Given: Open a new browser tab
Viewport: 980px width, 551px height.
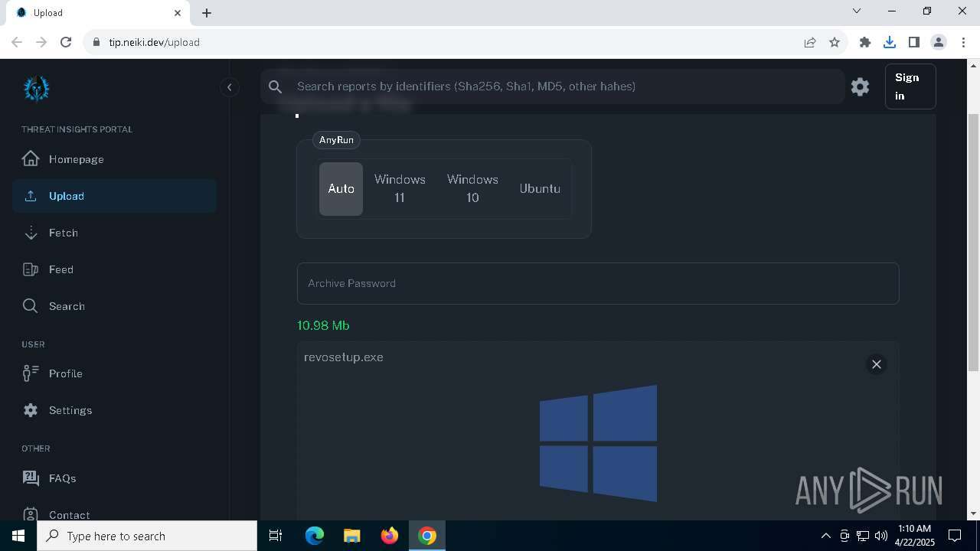Looking at the screenshot, I should click(x=207, y=13).
